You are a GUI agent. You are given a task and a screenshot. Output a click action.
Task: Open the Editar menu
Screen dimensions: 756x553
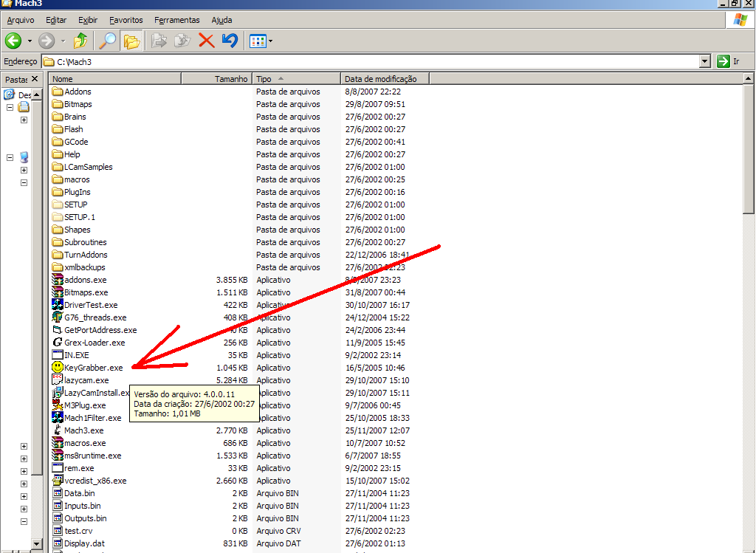tap(56, 20)
